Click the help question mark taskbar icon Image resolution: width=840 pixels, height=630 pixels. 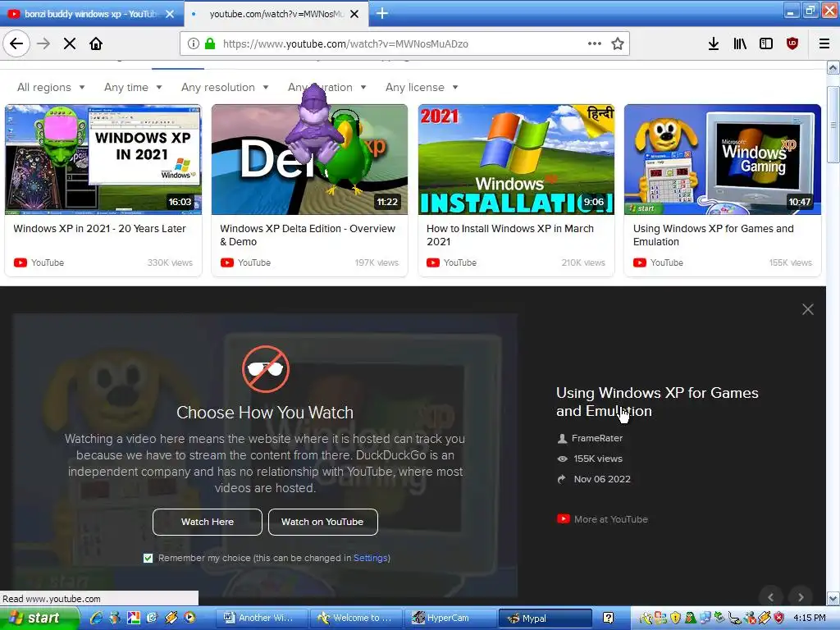[x=608, y=618]
